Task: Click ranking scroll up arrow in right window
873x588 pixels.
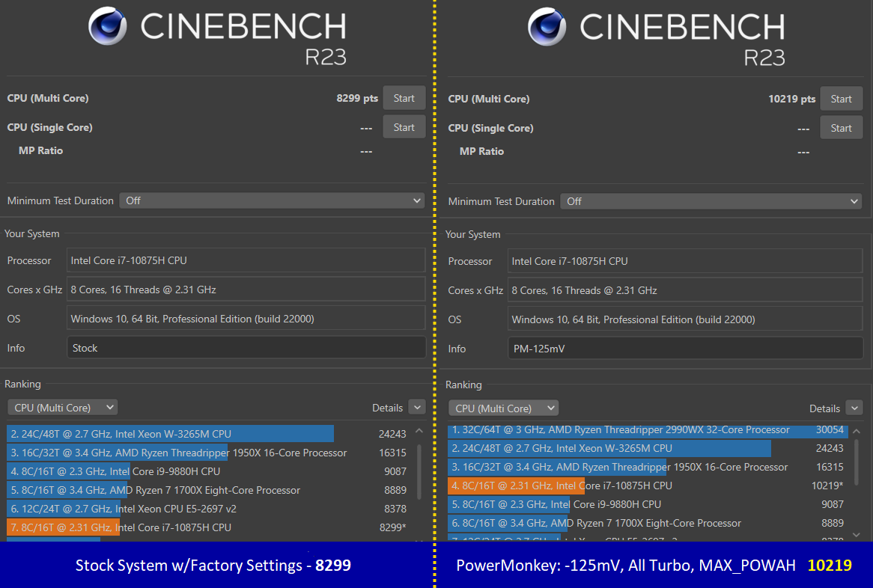Action: (x=857, y=431)
